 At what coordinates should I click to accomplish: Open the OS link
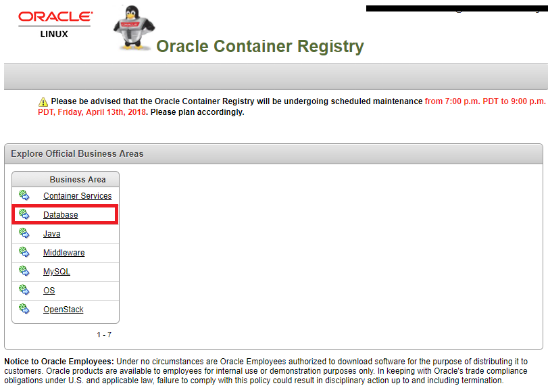click(49, 290)
